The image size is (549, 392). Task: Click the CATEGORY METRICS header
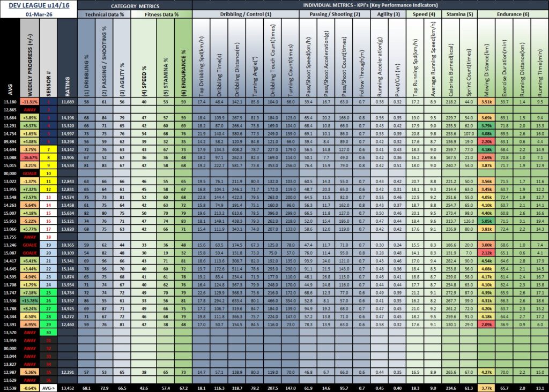[x=135, y=5]
